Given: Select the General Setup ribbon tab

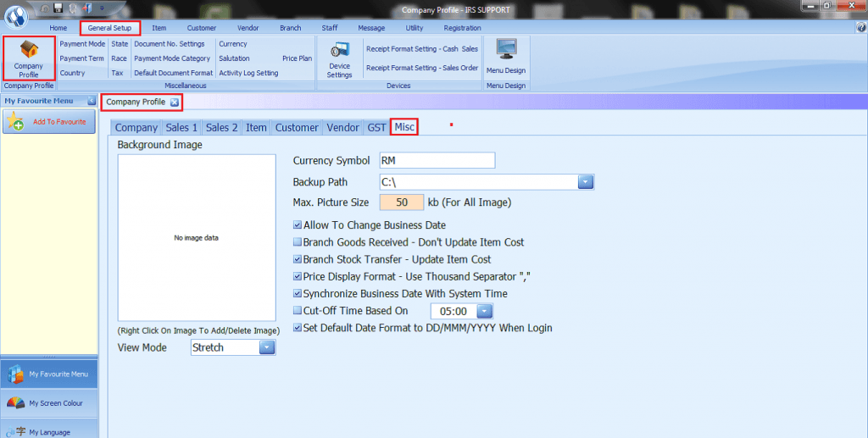Looking at the screenshot, I should click(109, 28).
